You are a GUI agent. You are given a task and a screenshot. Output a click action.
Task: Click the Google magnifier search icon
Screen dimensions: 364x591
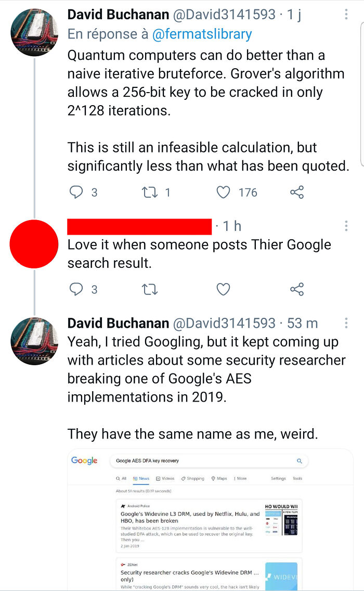[299, 461]
